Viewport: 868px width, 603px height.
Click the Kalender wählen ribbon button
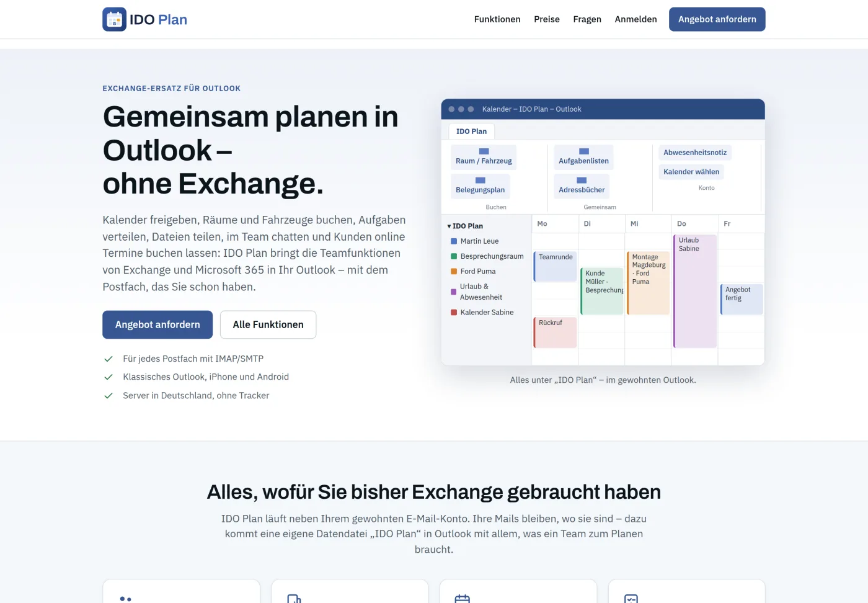pyautogui.click(x=691, y=172)
